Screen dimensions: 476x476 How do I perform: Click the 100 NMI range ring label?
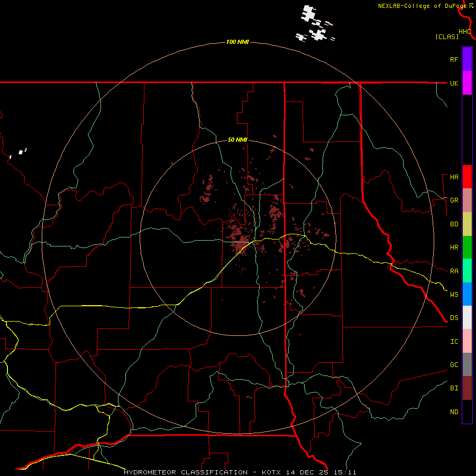pos(237,42)
